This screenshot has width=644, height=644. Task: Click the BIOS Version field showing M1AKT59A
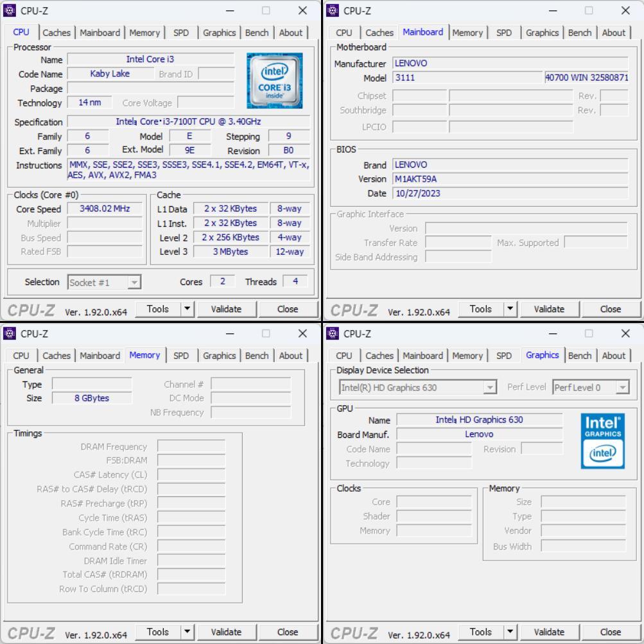click(x=510, y=179)
